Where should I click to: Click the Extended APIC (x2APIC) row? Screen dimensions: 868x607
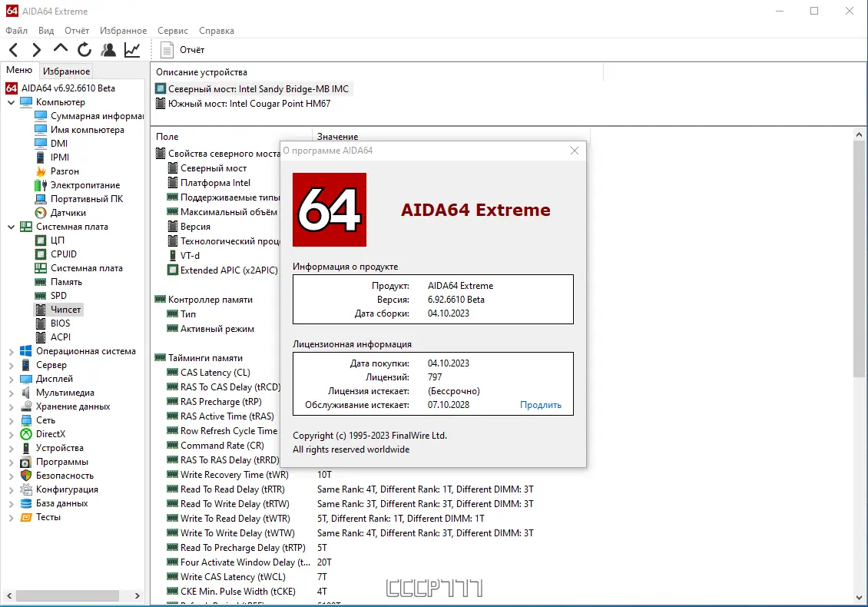pyautogui.click(x=223, y=270)
